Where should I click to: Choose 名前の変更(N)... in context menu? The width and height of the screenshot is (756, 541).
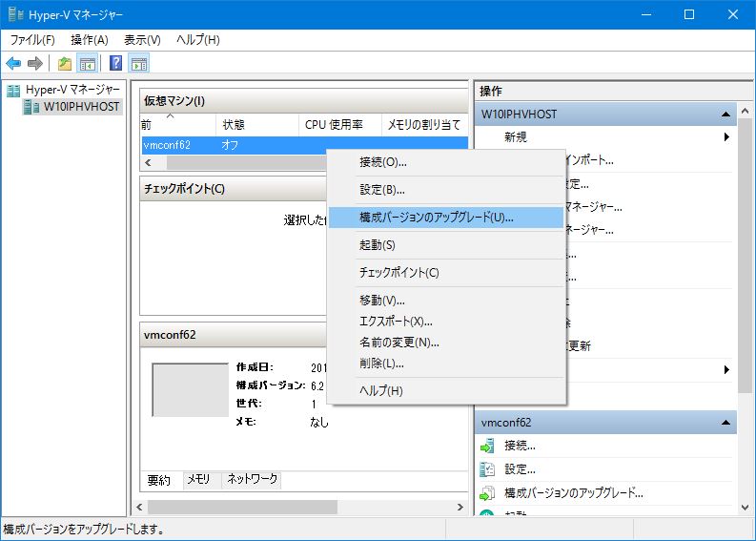pyautogui.click(x=446, y=343)
